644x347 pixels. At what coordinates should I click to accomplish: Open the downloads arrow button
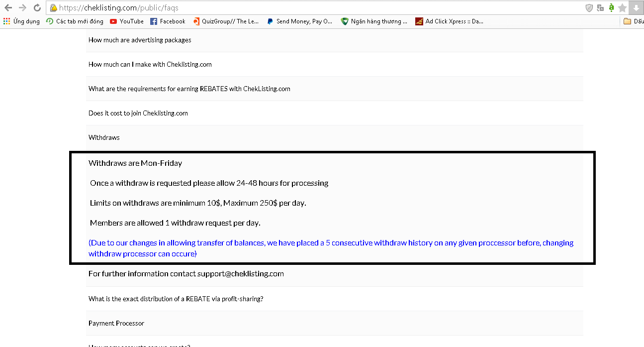(x=636, y=8)
